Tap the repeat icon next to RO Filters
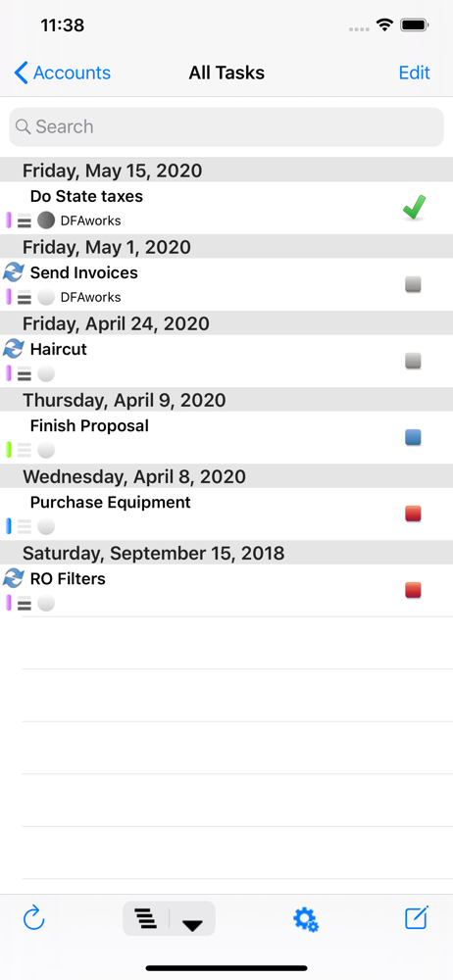 tap(13, 578)
